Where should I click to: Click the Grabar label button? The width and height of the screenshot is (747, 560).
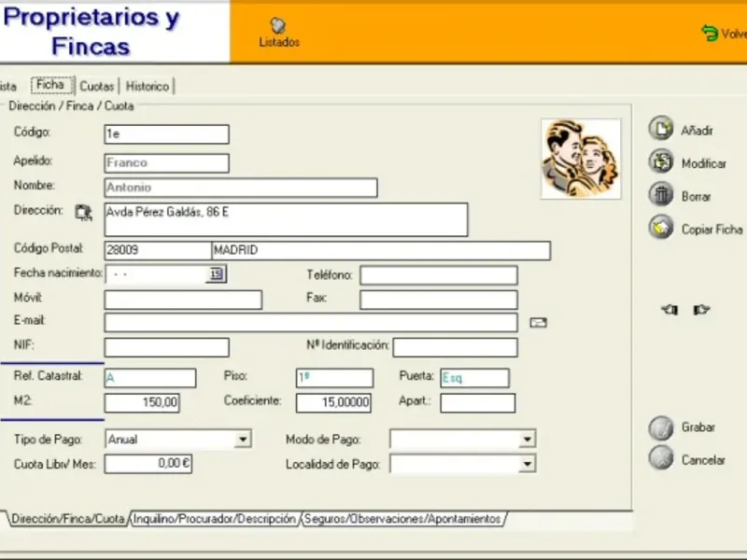tap(698, 427)
